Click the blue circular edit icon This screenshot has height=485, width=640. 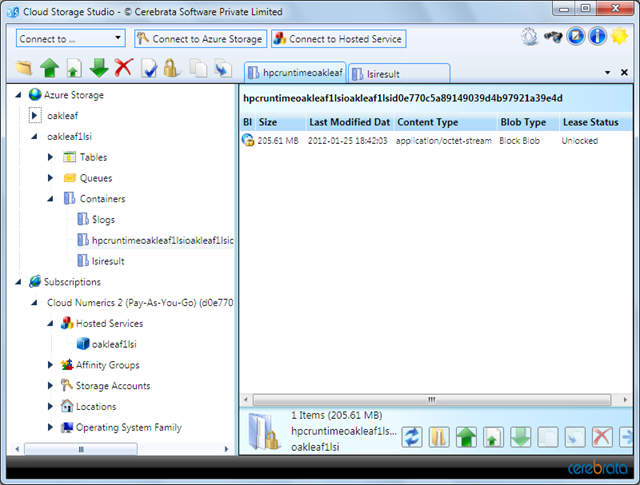tap(576, 36)
